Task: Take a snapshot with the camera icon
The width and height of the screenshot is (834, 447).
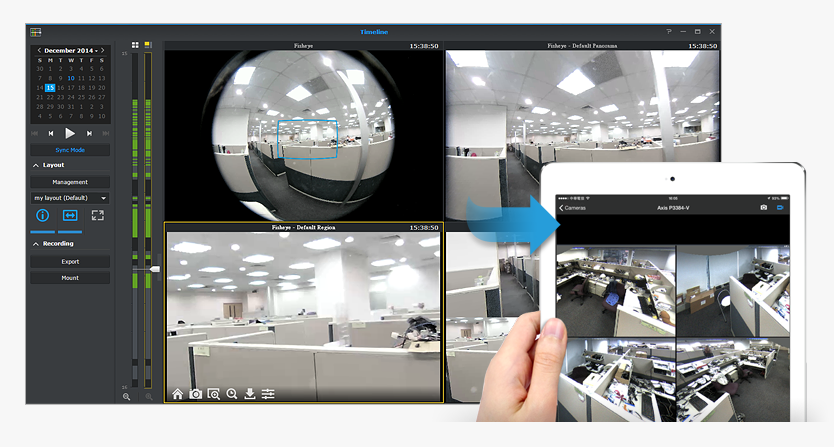Action: (x=196, y=394)
